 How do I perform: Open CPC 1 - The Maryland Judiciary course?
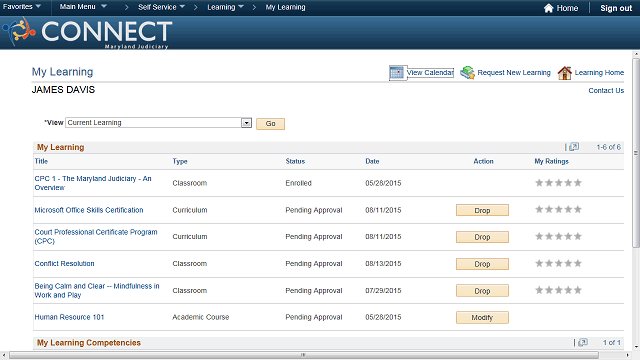(x=93, y=183)
